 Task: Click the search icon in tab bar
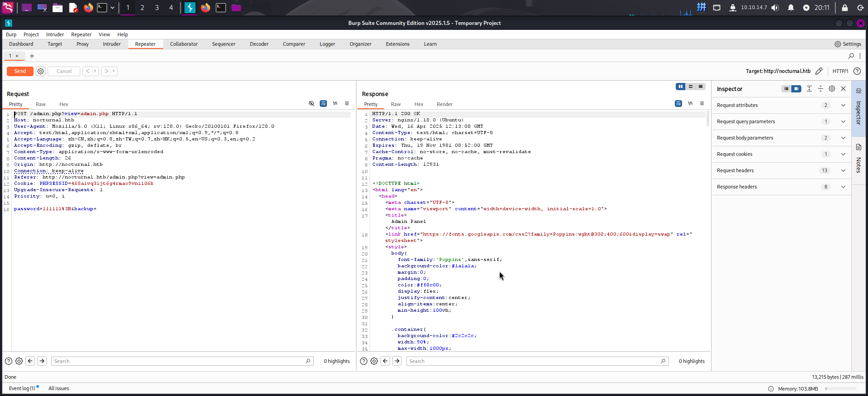pyautogui.click(x=851, y=56)
